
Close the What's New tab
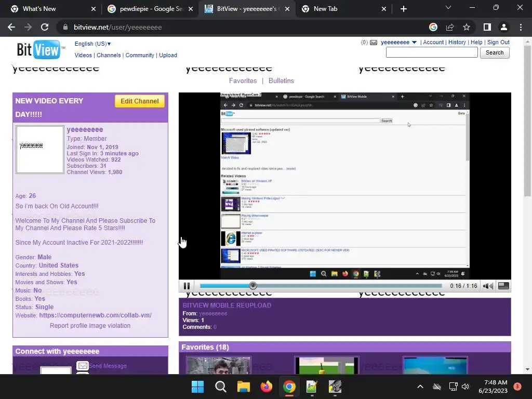point(94,9)
